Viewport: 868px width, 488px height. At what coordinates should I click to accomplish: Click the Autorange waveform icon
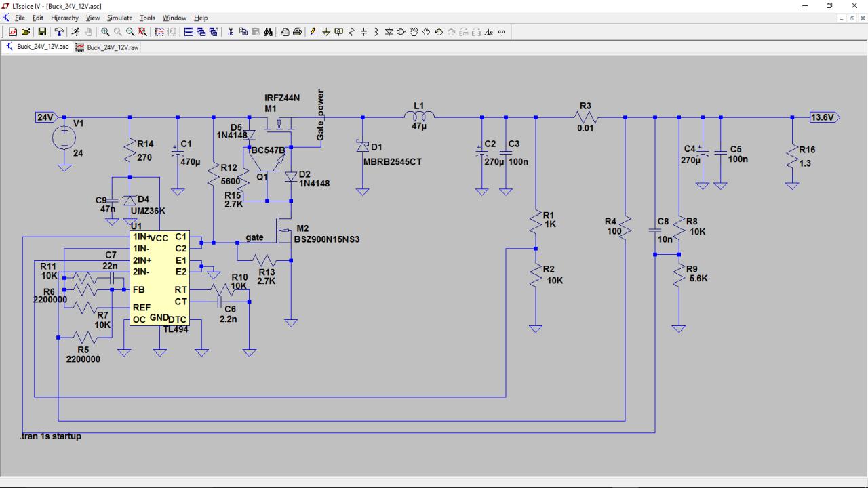point(159,32)
